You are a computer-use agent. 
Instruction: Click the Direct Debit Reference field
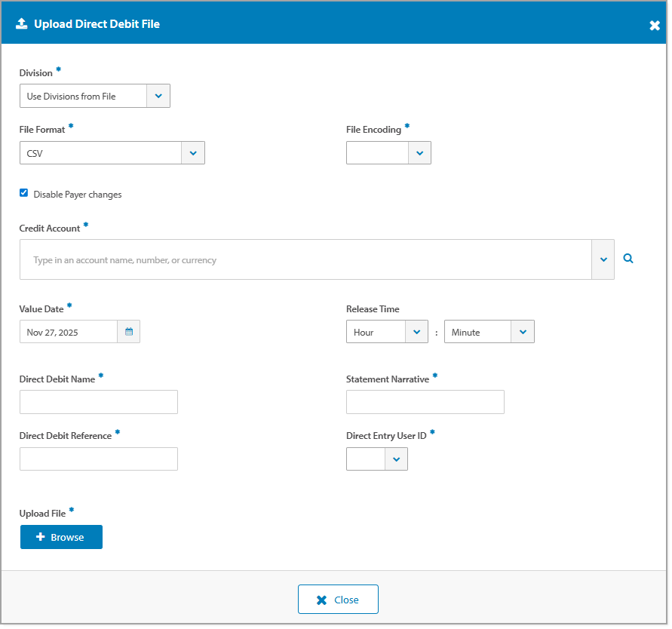[x=98, y=459]
